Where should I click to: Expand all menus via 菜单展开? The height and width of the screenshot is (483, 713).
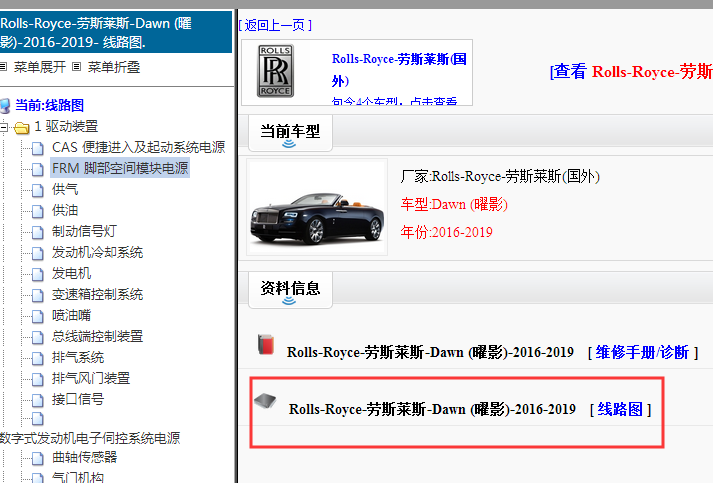(40, 67)
